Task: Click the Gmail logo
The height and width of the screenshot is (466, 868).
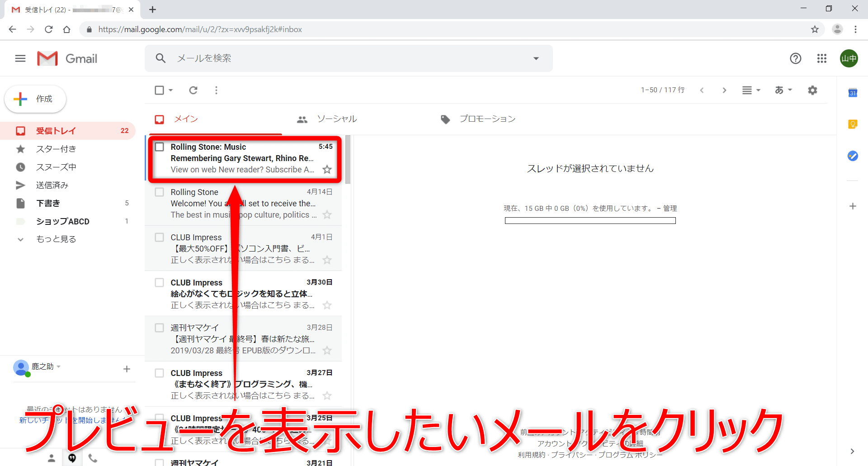Action: pos(67,58)
